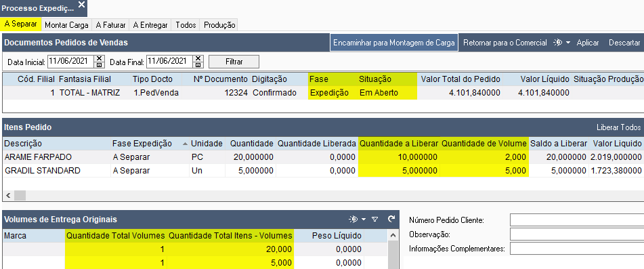Select the ARAME FARPADO item row
This screenshot has width=644, height=269.
(323, 157)
